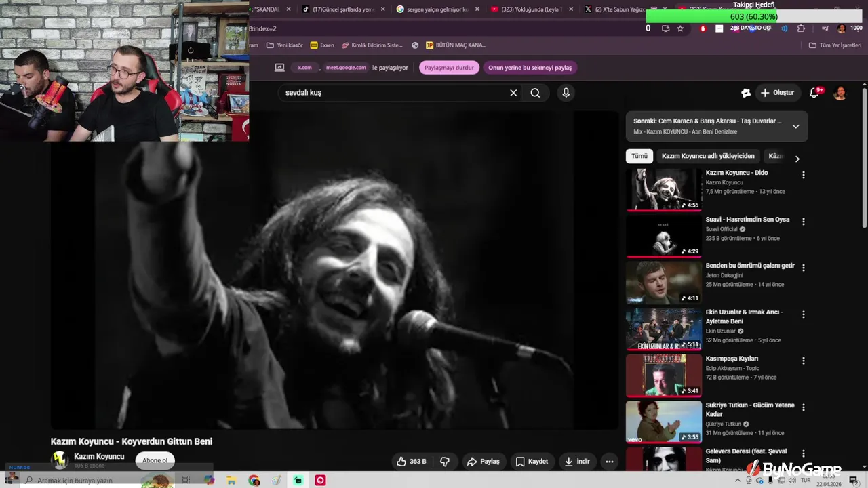Image resolution: width=868 pixels, height=488 pixels.
Task: Close the '(17)Güncel şartlarda' tab
Action: coord(383,9)
